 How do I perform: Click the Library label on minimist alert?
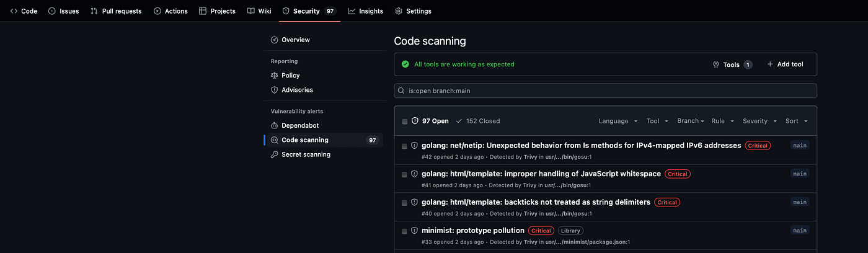pos(570,231)
